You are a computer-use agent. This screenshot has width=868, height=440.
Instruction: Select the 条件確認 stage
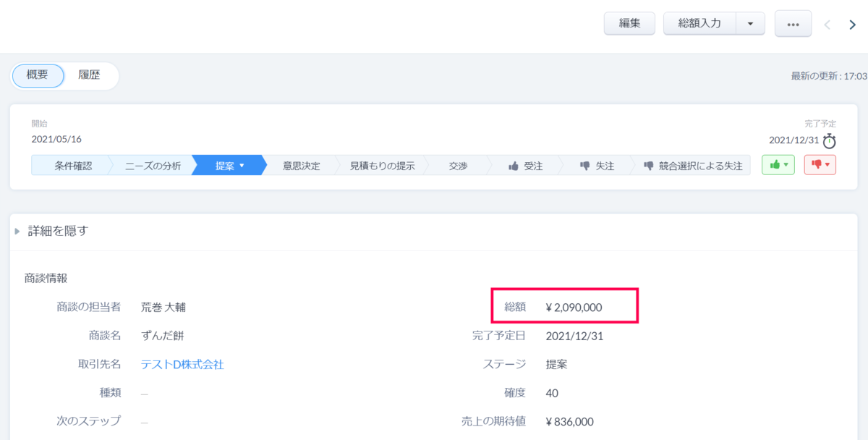click(71, 166)
